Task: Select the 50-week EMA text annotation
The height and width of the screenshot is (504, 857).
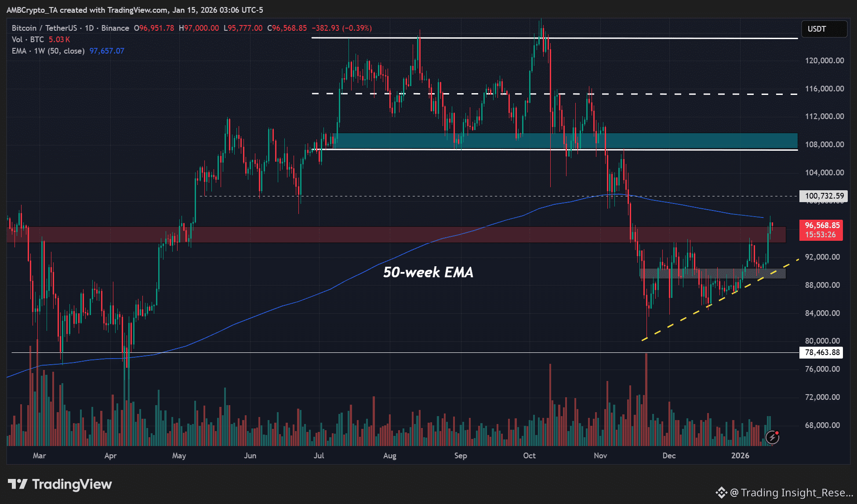Action: pos(428,272)
